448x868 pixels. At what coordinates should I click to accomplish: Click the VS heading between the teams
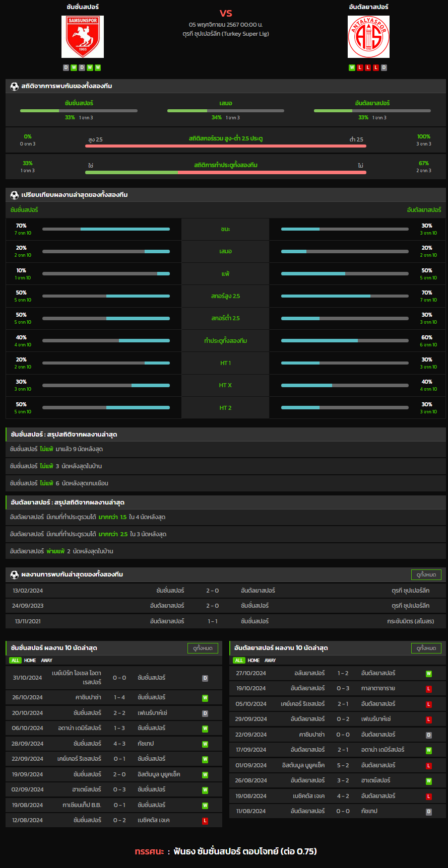tap(226, 13)
